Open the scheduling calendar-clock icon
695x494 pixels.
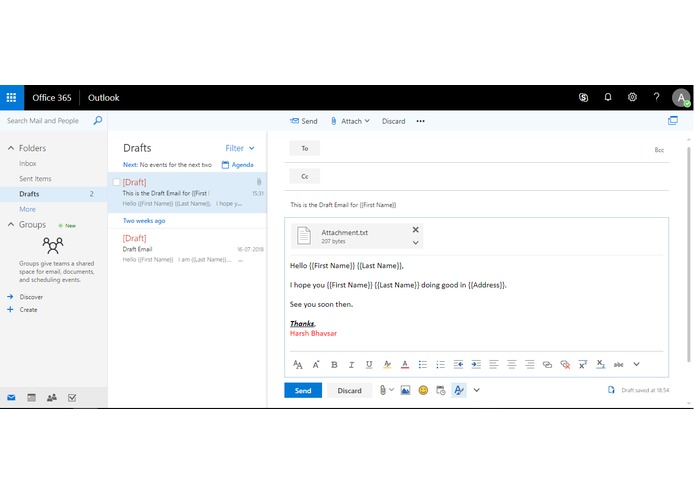click(x=441, y=390)
